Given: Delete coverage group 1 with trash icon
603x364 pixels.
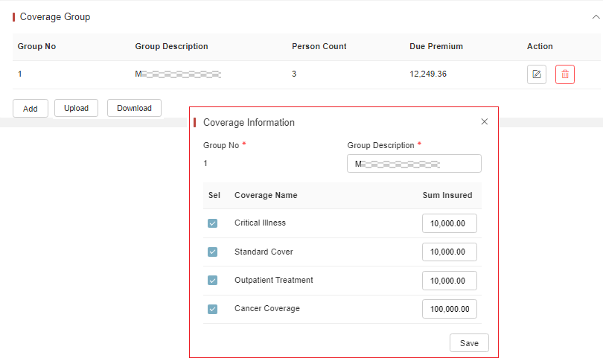Looking at the screenshot, I should click(565, 74).
